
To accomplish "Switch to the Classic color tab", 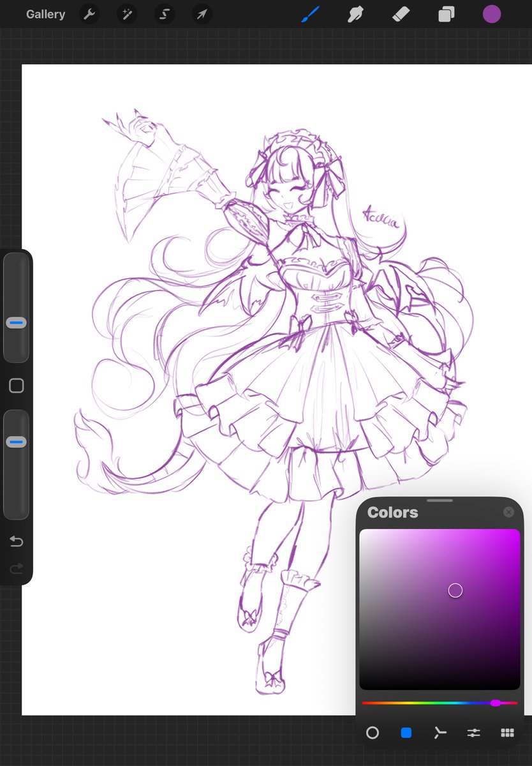I will click(x=406, y=733).
